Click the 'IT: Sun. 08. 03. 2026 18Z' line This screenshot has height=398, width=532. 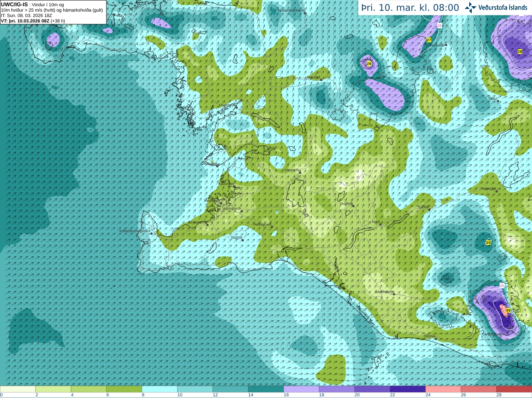pyautogui.click(x=27, y=15)
